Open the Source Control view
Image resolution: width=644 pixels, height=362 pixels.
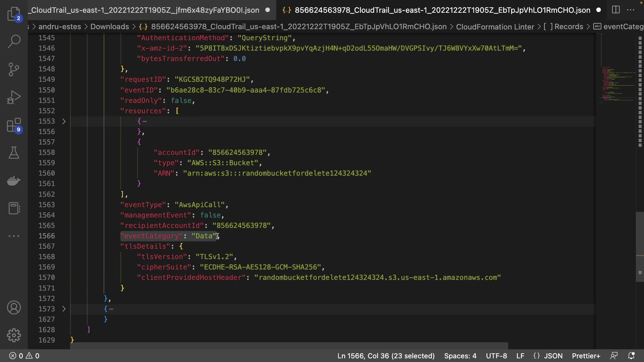(14, 69)
